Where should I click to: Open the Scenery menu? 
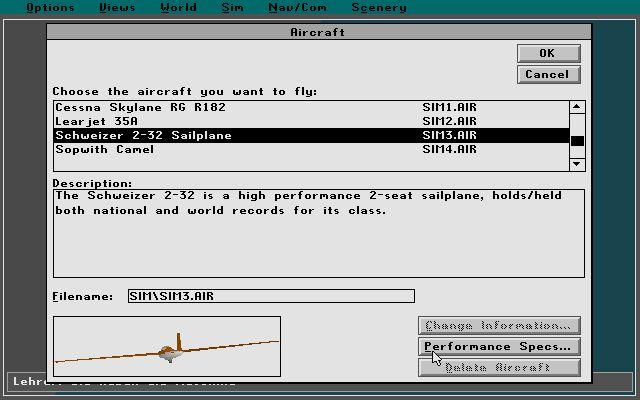coord(379,7)
